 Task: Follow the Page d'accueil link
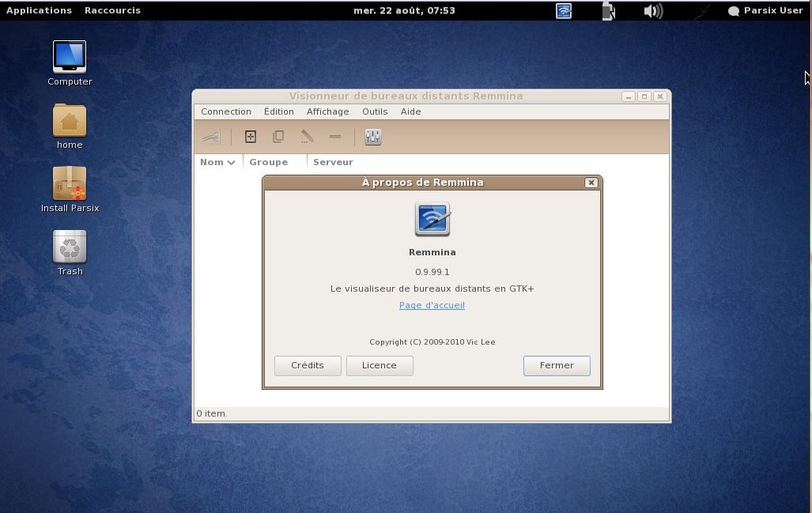(x=432, y=305)
